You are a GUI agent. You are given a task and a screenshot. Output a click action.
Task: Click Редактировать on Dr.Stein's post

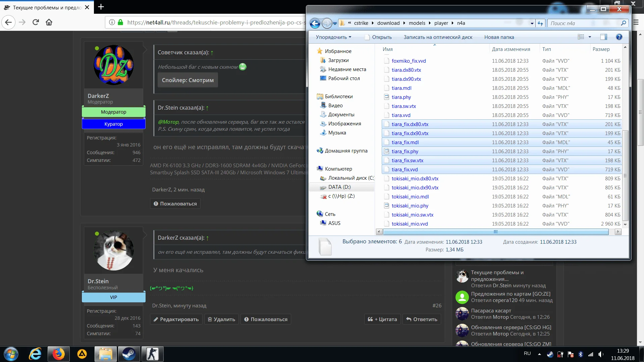176,319
